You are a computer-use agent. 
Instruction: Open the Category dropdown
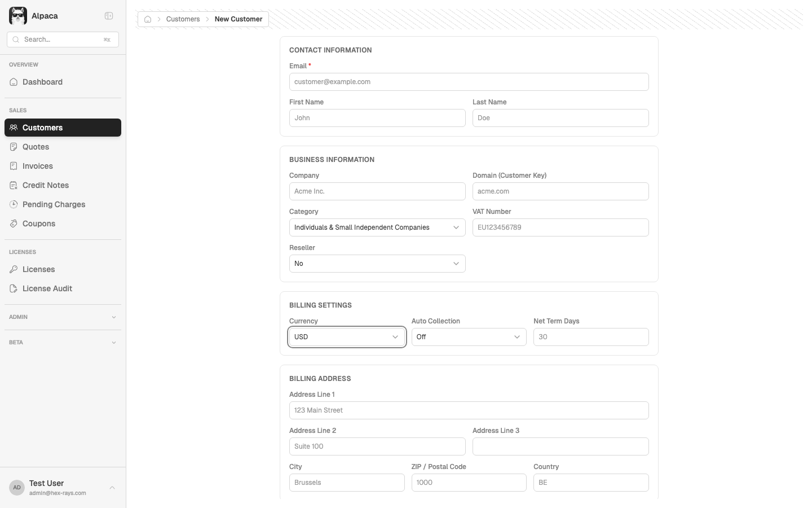pyautogui.click(x=377, y=227)
